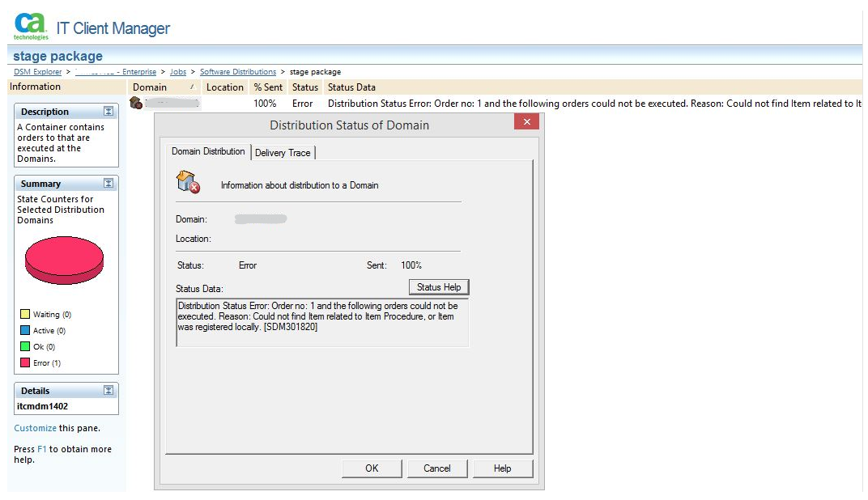The height and width of the screenshot is (500, 868).
Task: Close the Distribution Status of Domain dialog
Action: 526,121
